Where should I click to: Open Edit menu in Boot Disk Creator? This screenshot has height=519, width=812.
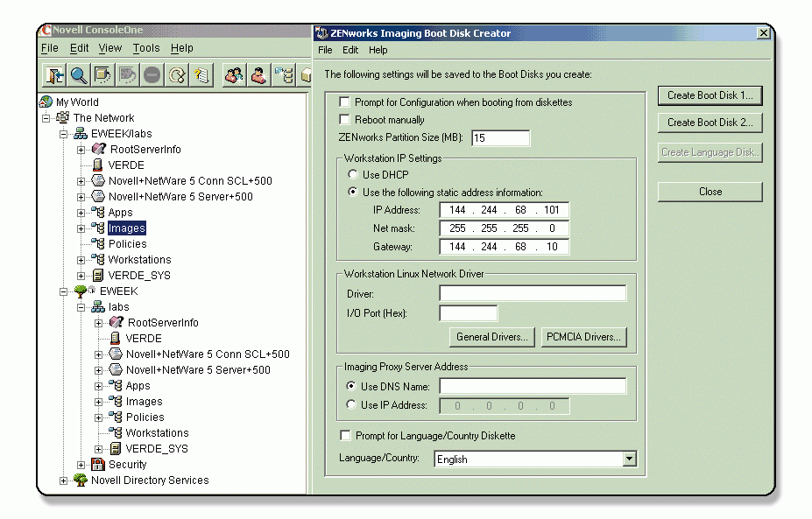pyautogui.click(x=350, y=50)
